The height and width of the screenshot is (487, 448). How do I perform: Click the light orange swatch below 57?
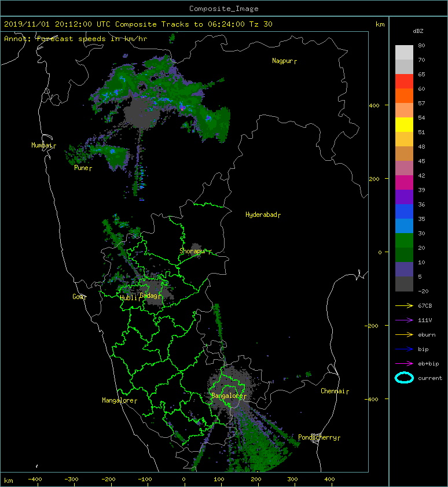404,110
